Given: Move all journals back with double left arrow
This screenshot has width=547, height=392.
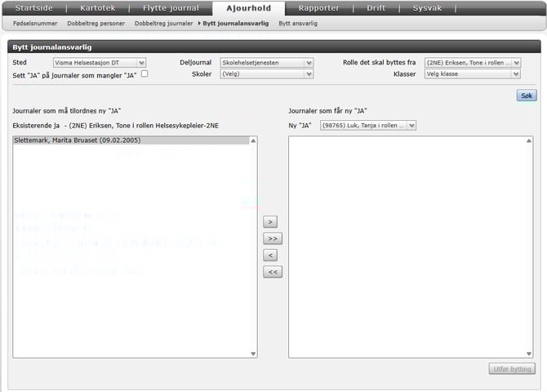Looking at the screenshot, I should pos(272,272).
